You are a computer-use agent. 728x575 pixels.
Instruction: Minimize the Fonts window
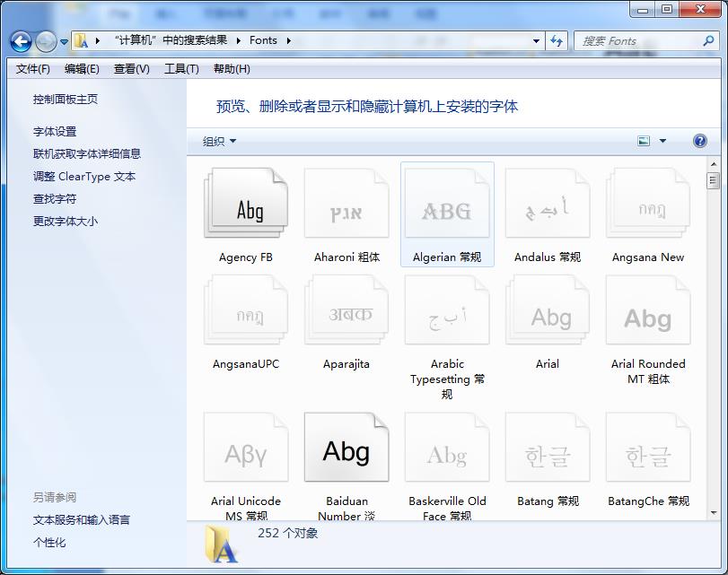point(643,9)
